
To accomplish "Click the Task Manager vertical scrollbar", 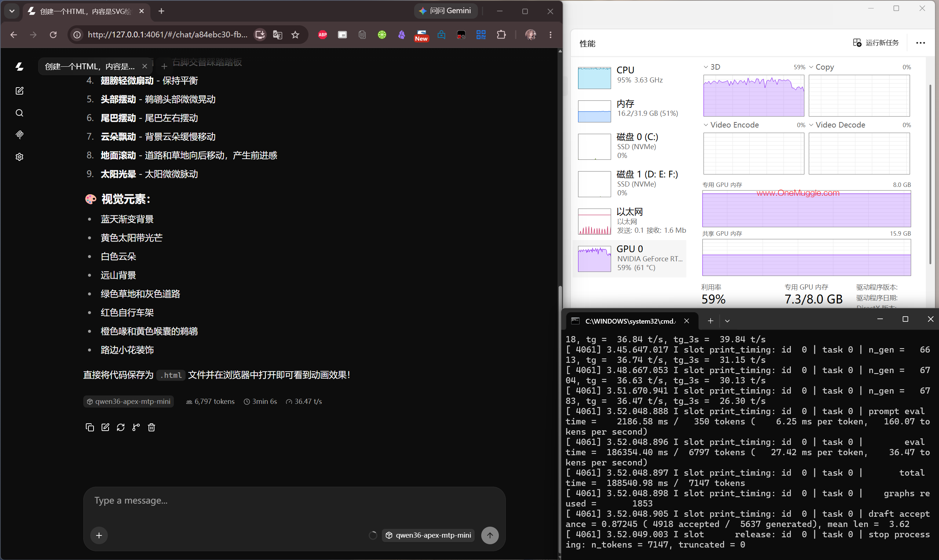I will coord(930,174).
